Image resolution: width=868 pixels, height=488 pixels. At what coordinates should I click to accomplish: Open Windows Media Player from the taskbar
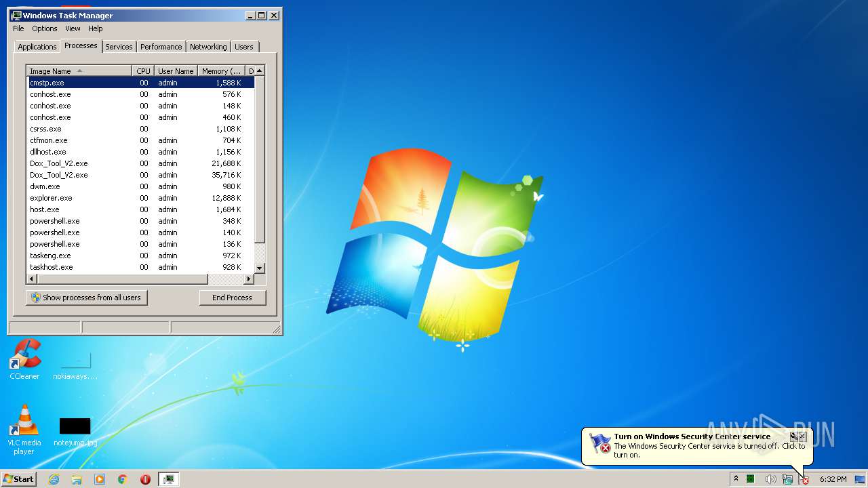click(100, 479)
